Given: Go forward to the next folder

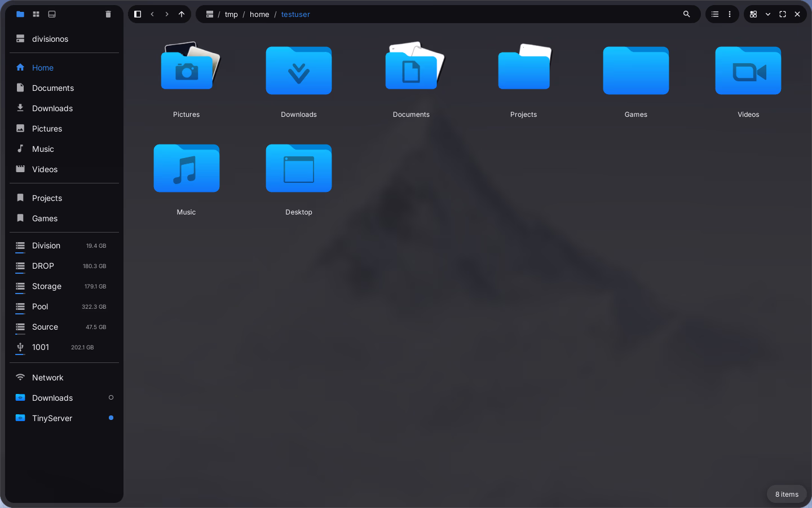Looking at the screenshot, I should pyautogui.click(x=167, y=14).
